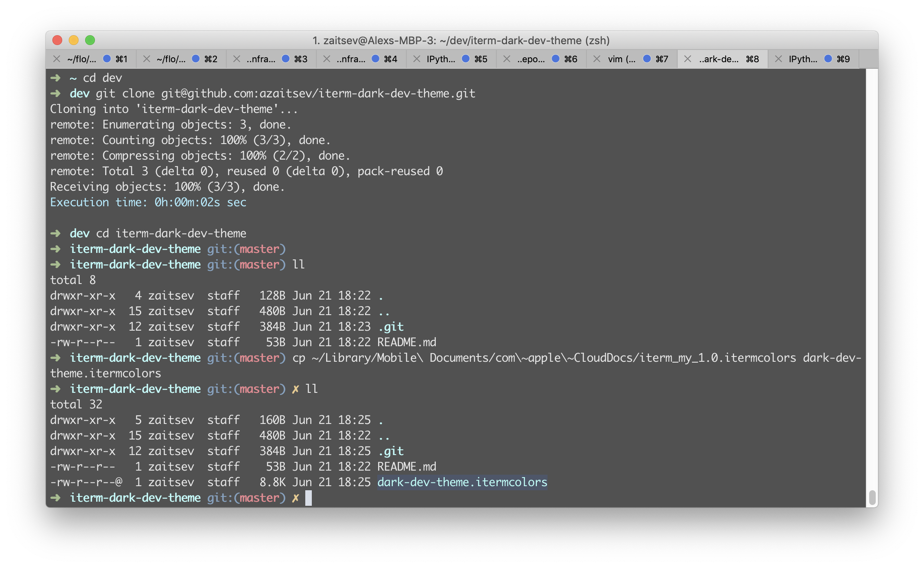Click the yellow minimize window button

pyautogui.click(x=74, y=40)
